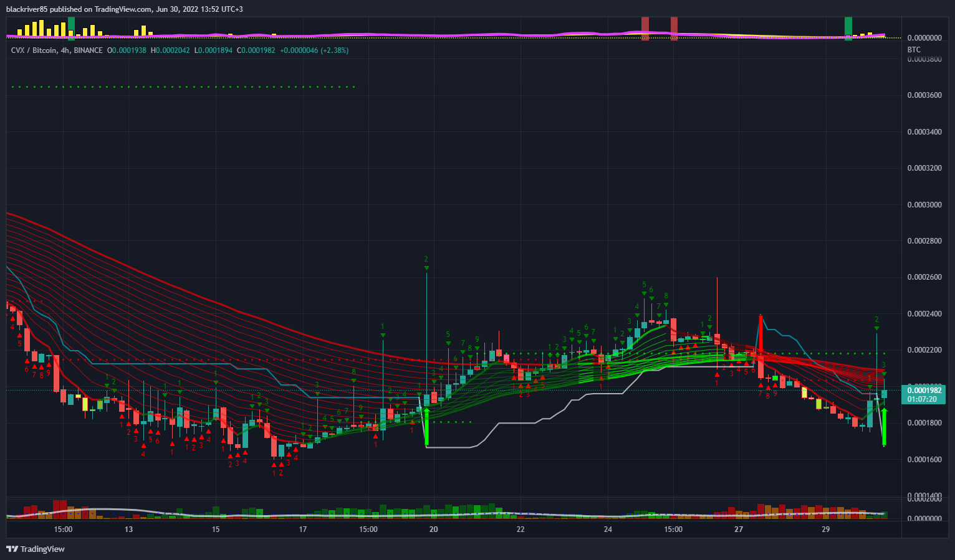
Task: Click the large green up arrow near date 20
Action: (x=426, y=427)
